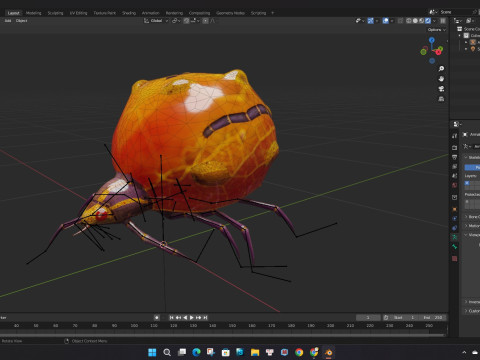Expand the Bone Collections panel
Image resolution: width=480 pixels, height=360 pixels.
click(472, 217)
